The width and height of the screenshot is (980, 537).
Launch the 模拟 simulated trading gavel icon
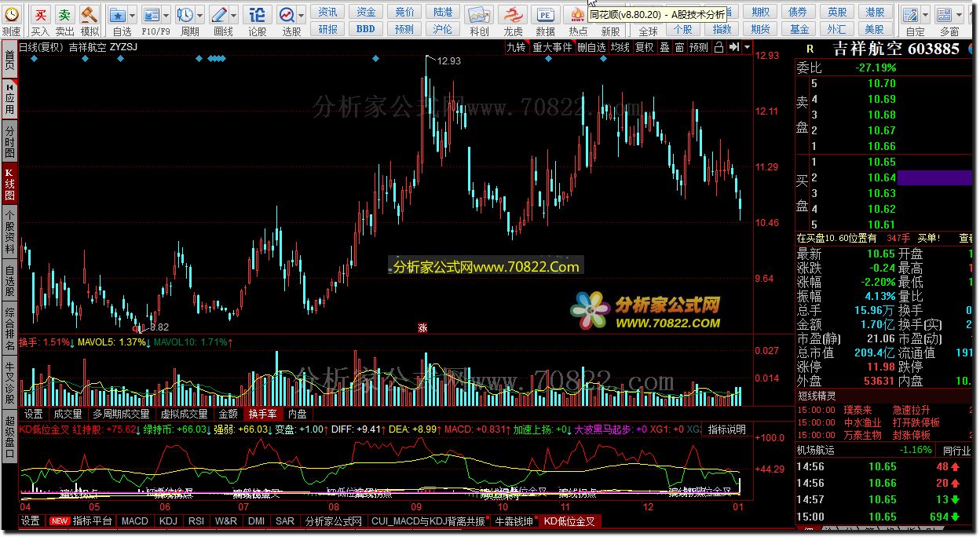pos(90,14)
